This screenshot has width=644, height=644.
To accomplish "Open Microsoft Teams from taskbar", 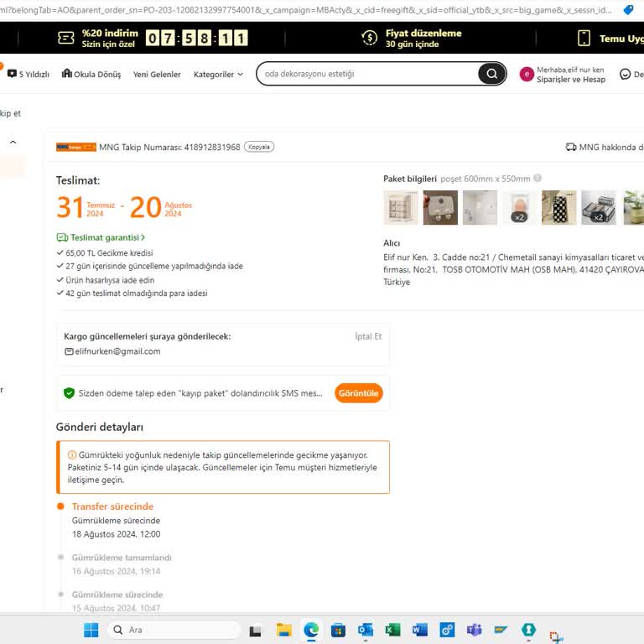I will click(x=474, y=630).
